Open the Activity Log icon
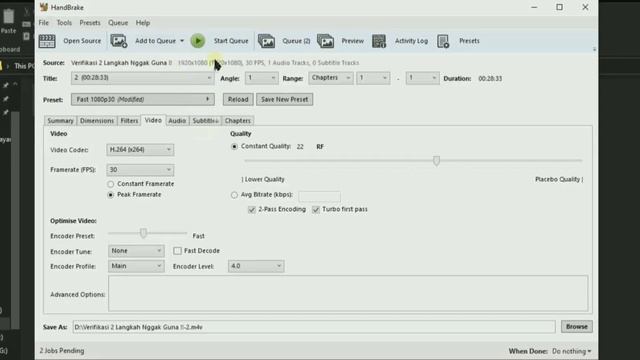The width and height of the screenshot is (640, 360). point(379,41)
